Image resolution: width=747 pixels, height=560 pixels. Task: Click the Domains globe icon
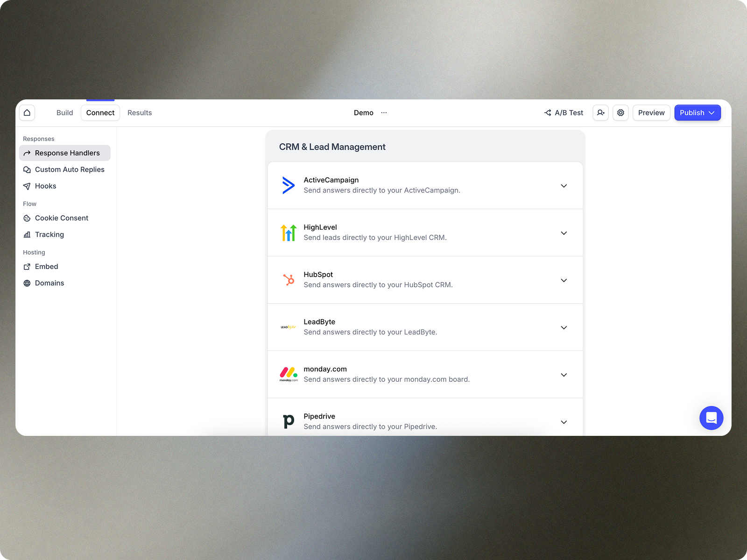click(x=27, y=283)
